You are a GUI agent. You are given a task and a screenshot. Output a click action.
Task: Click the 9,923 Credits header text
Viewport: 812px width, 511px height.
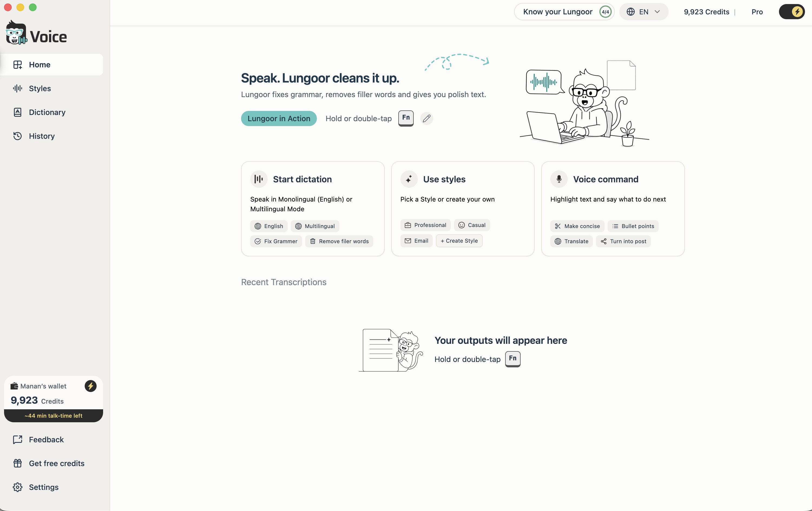click(x=706, y=12)
